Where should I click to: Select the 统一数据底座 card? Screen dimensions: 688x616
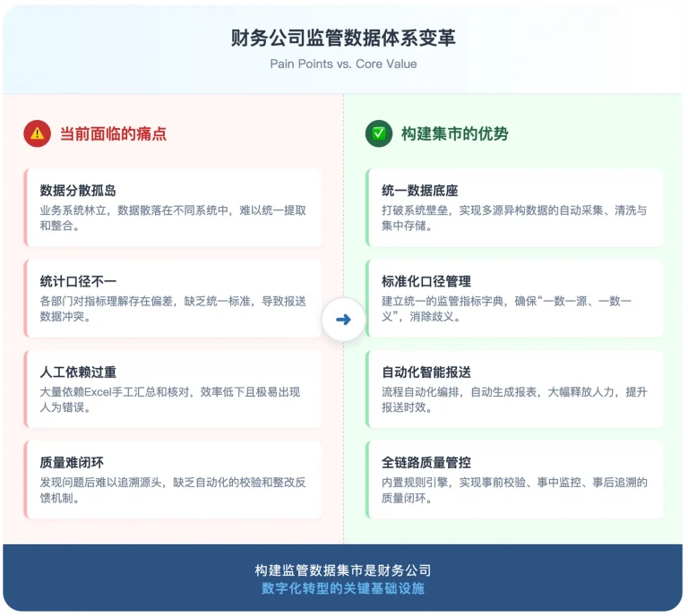coord(514,208)
